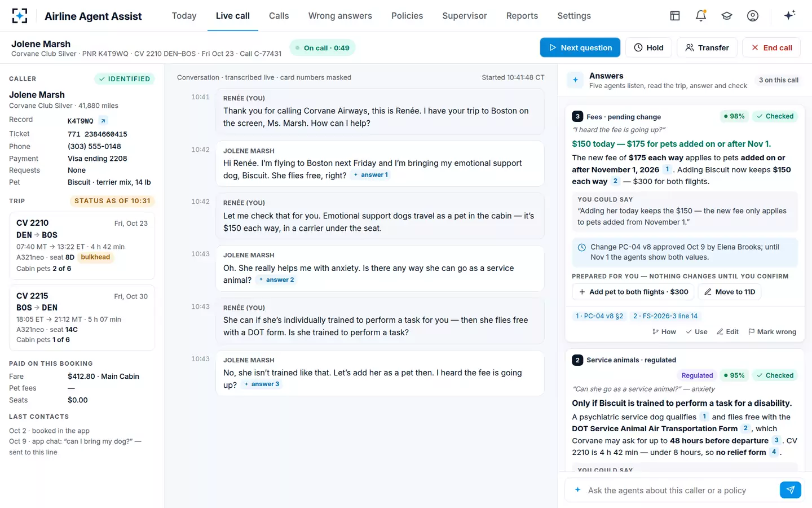Click the Airline Agent Assist logo icon
812x508 pixels.
(20, 16)
